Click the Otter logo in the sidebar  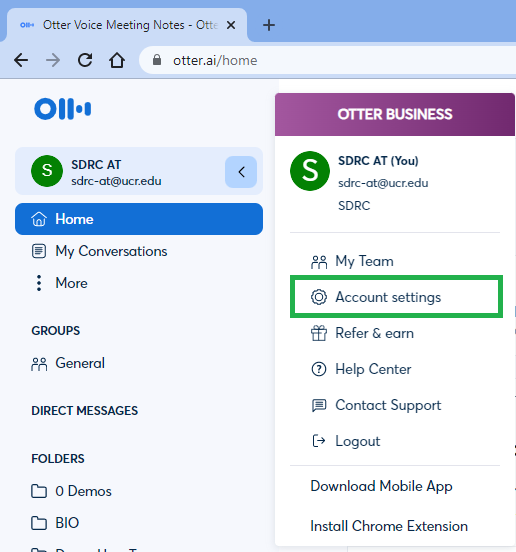pos(62,109)
